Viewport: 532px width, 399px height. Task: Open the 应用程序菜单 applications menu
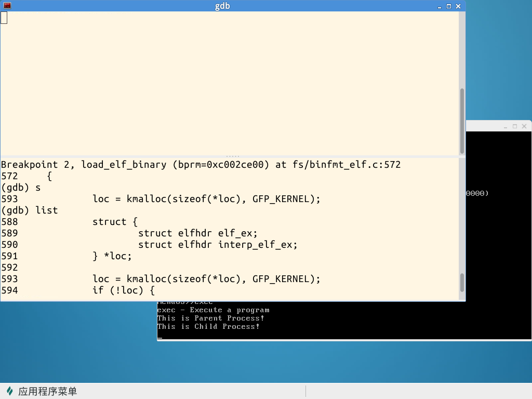(x=42, y=391)
